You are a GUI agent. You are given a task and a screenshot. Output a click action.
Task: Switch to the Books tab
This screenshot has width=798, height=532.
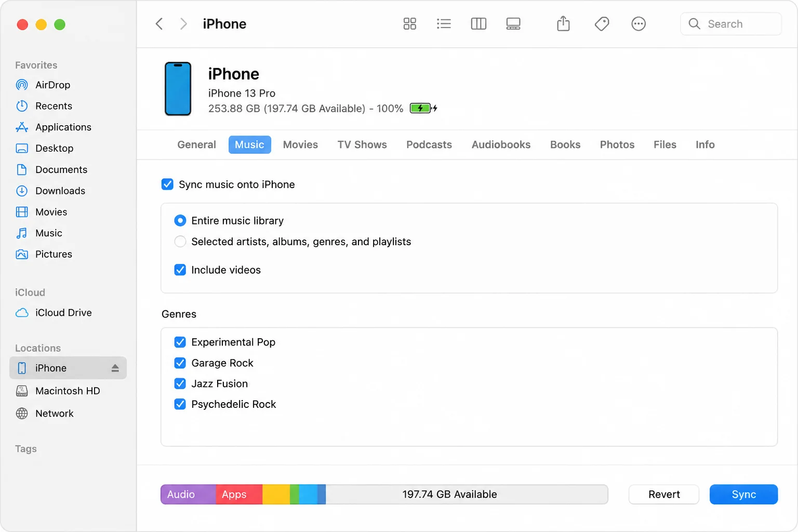pos(565,145)
